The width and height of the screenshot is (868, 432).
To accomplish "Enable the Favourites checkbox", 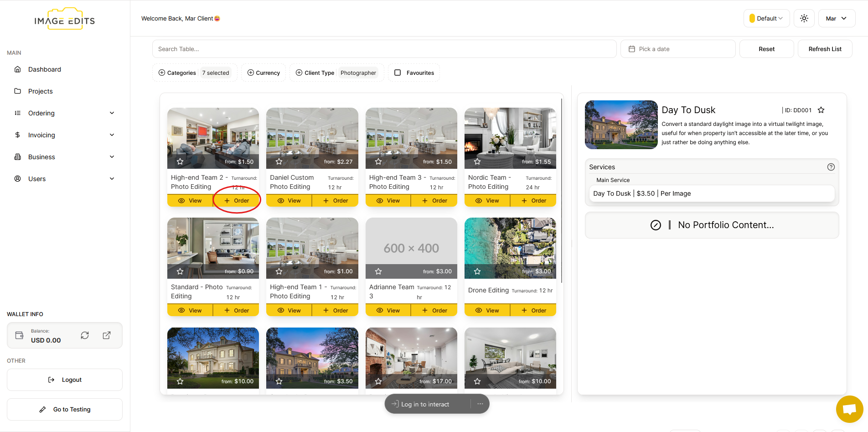I will click(x=398, y=73).
